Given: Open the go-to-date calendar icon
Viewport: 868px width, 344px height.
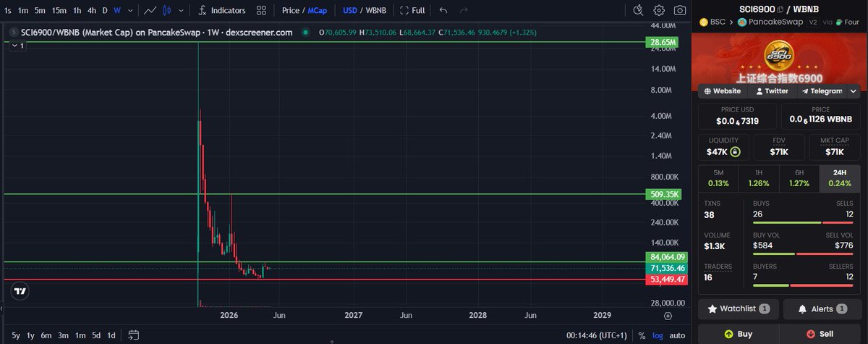Looking at the screenshot, I should 133,335.
